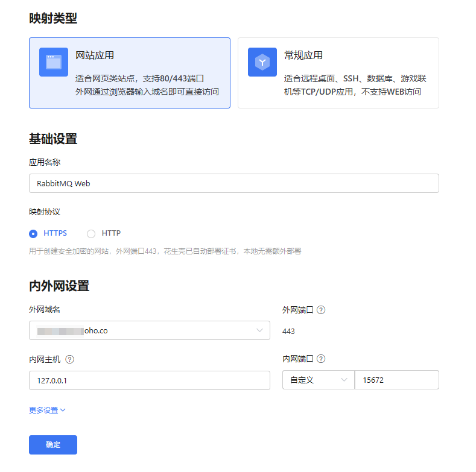Image resolution: width=476 pixels, height=472 pixels.
Task: Click the 内网主机 field with 127.0.0.1
Action: [x=150, y=380]
